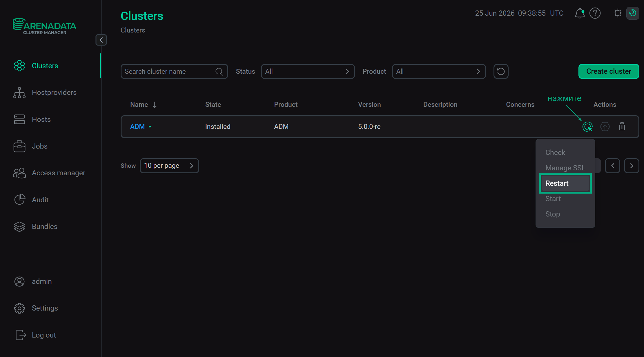Select Restart in the actions menu
Viewport: 644px width, 357px height.
click(565, 183)
